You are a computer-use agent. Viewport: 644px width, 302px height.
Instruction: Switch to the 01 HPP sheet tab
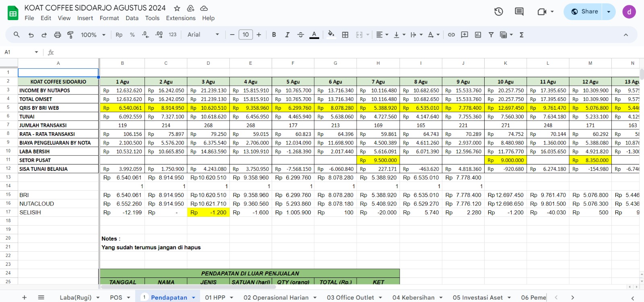[x=215, y=298]
